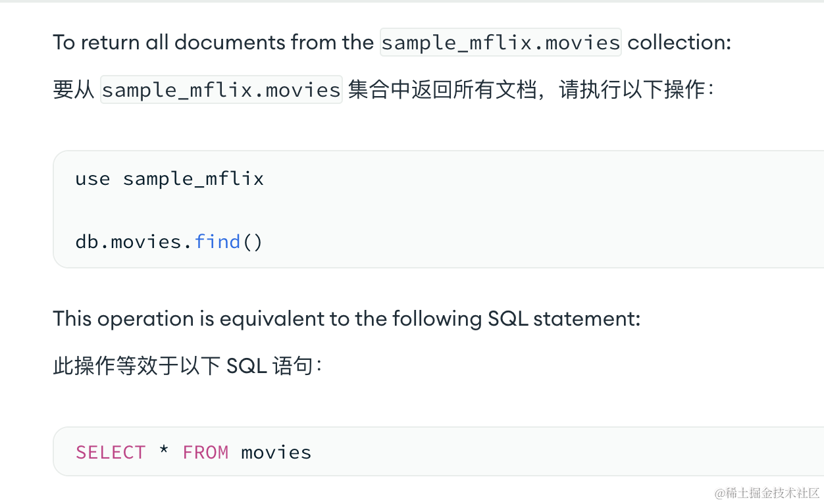
Task: Click the 稀土掘金技术社区 watermark
Action: 767,493
